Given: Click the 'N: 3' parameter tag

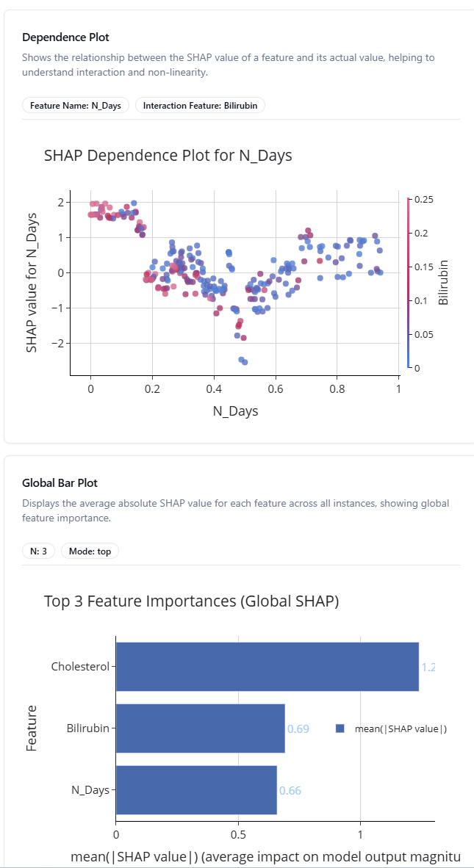Looking at the screenshot, I should (38, 551).
